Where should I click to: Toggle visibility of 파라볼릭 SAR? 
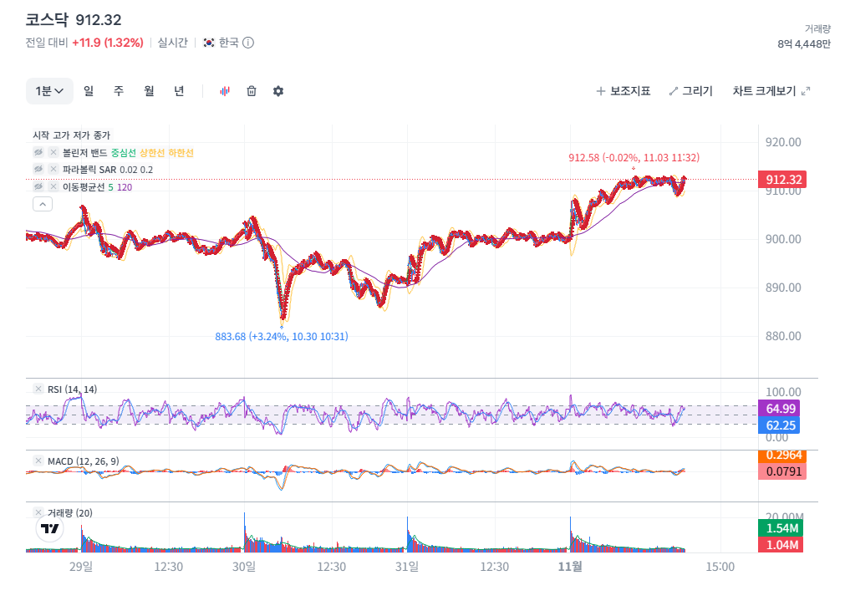[38, 170]
